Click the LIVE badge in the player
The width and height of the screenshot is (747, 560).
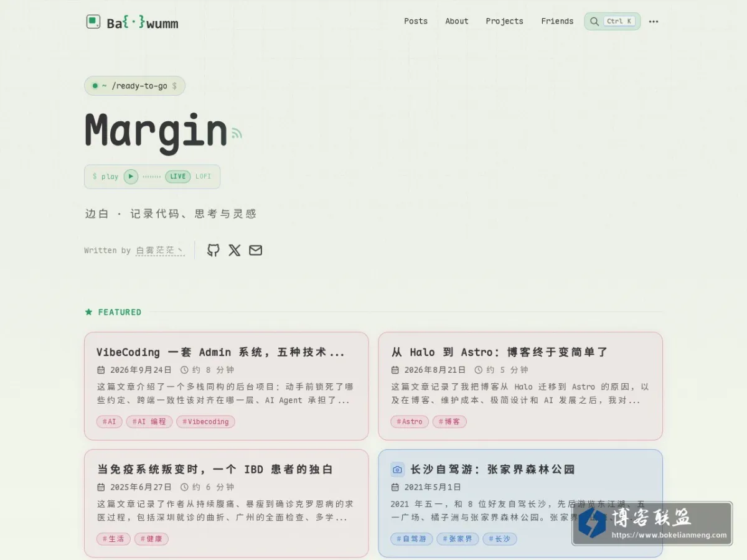[178, 176]
